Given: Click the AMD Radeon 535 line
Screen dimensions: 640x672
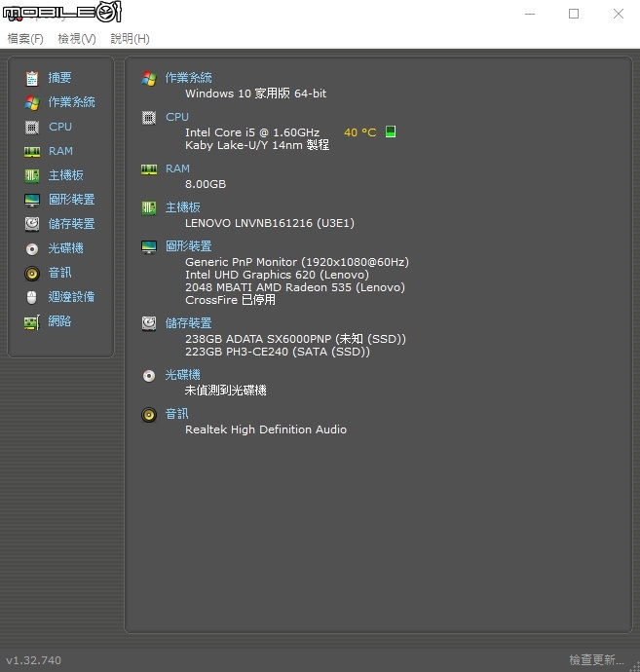Looking at the screenshot, I should [x=295, y=287].
